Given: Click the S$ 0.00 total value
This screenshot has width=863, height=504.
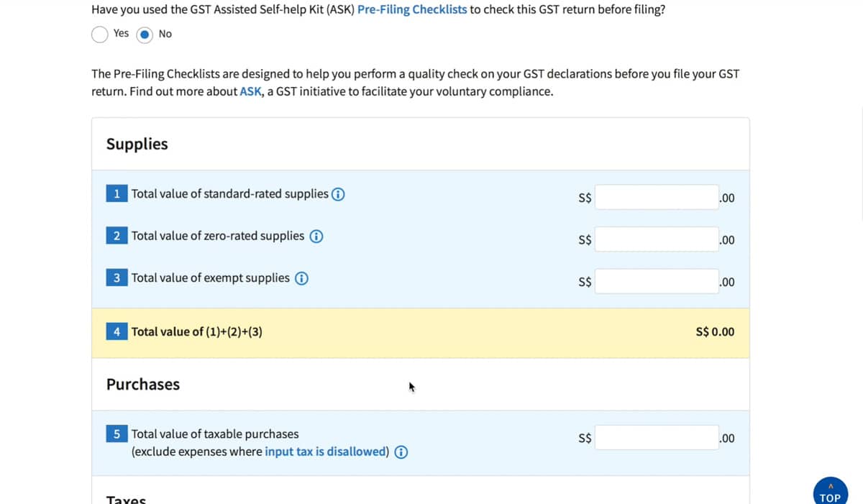Looking at the screenshot, I should (715, 332).
